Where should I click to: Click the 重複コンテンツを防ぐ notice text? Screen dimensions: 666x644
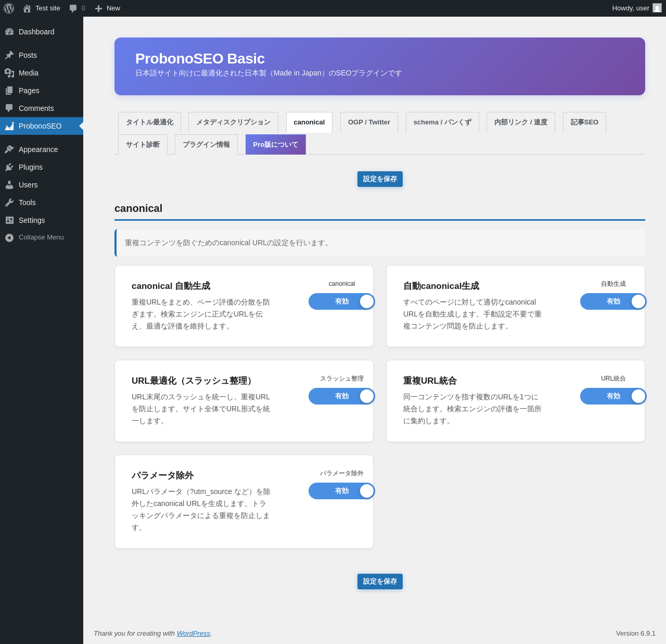tap(228, 243)
